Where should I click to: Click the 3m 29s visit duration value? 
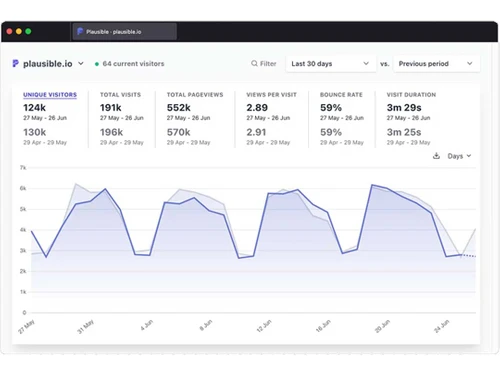[404, 108]
